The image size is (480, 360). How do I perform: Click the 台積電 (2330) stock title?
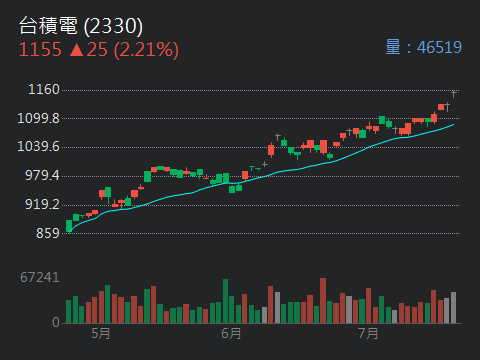(x=81, y=26)
